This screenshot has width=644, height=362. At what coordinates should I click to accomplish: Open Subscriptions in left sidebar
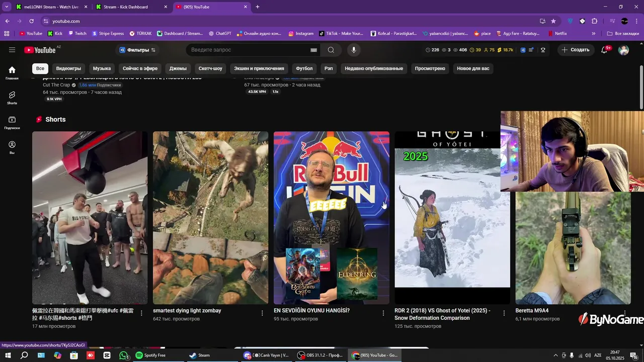click(12, 122)
